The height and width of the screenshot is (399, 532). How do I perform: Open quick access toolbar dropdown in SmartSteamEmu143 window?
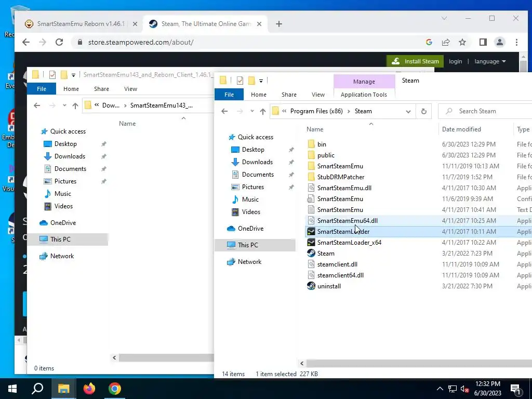coord(73,75)
